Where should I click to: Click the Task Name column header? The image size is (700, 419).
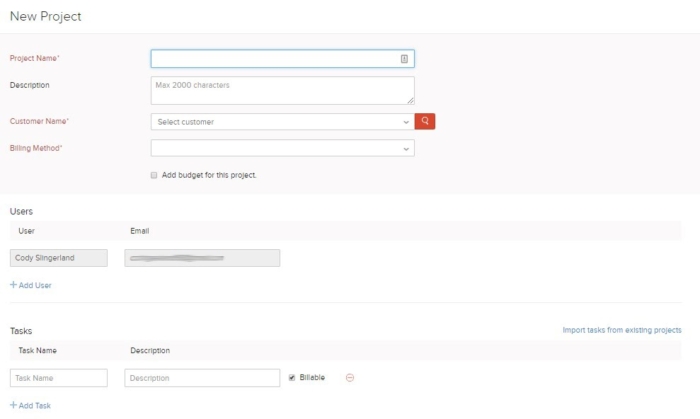pos(38,351)
